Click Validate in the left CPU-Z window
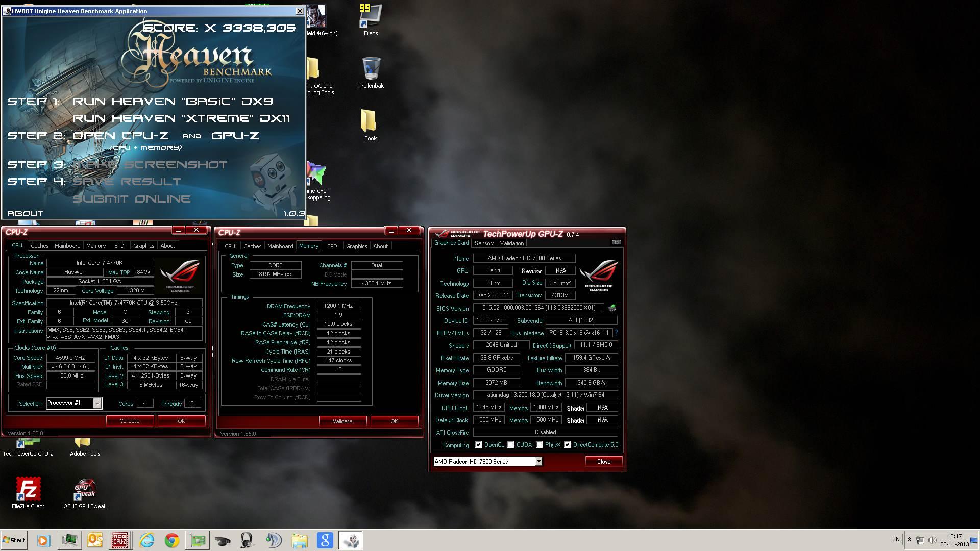 (130, 421)
